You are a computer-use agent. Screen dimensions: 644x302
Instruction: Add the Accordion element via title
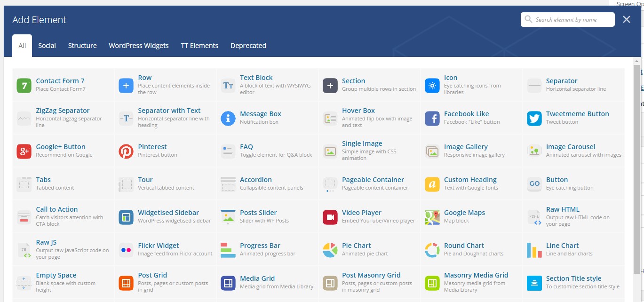(256, 180)
